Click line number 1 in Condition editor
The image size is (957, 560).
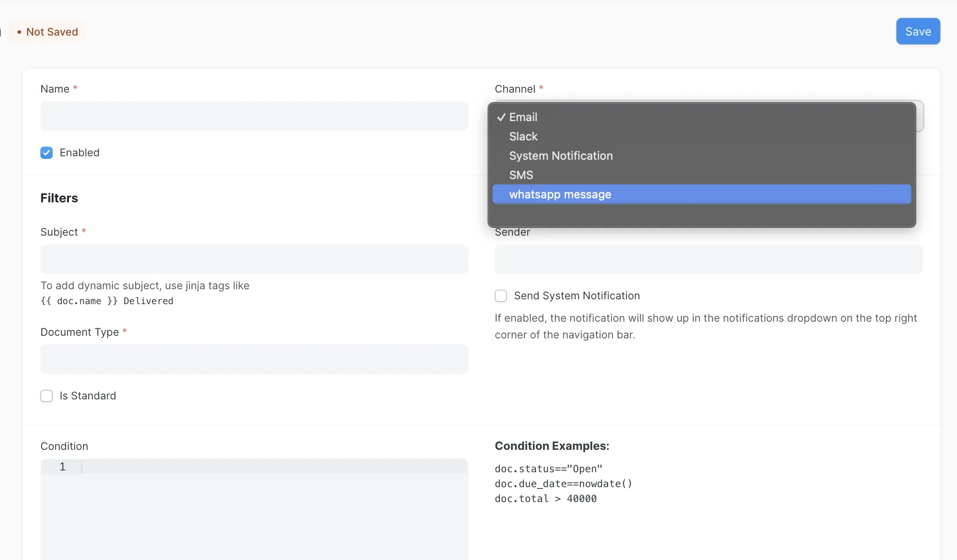pyautogui.click(x=63, y=467)
